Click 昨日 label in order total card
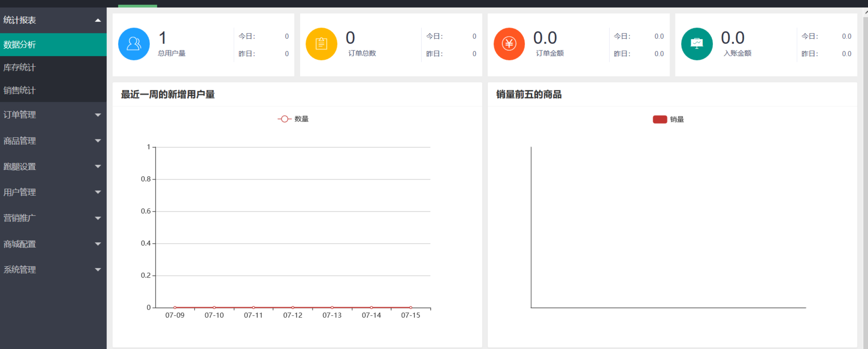The width and height of the screenshot is (868, 349). tap(434, 54)
